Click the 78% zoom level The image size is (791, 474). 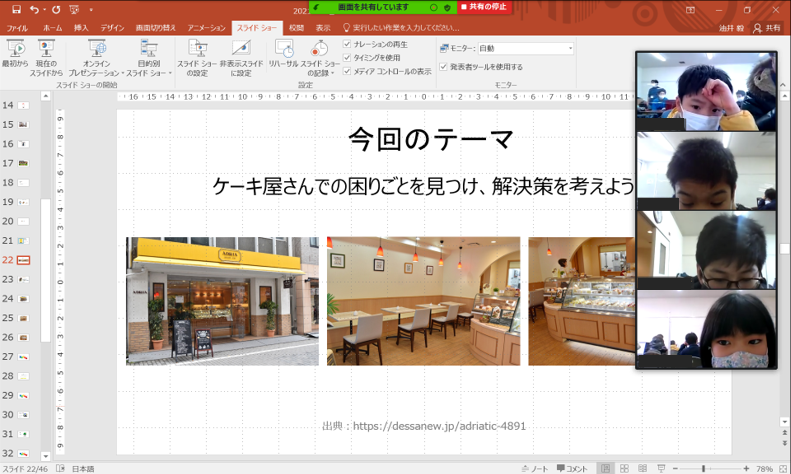(x=764, y=468)
